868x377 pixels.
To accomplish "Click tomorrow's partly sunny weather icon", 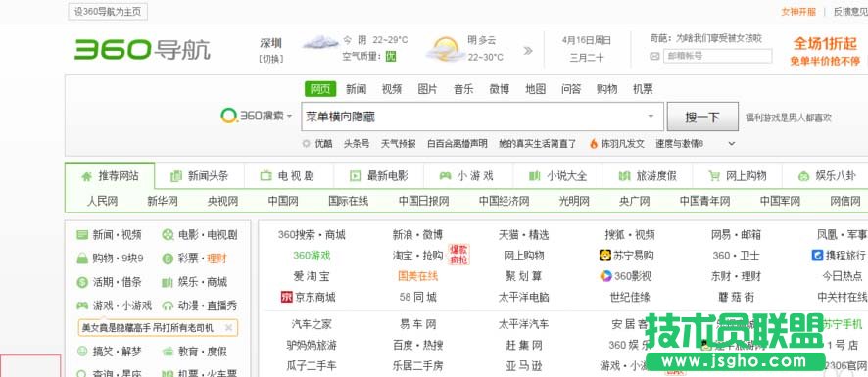I will point(445,49).
